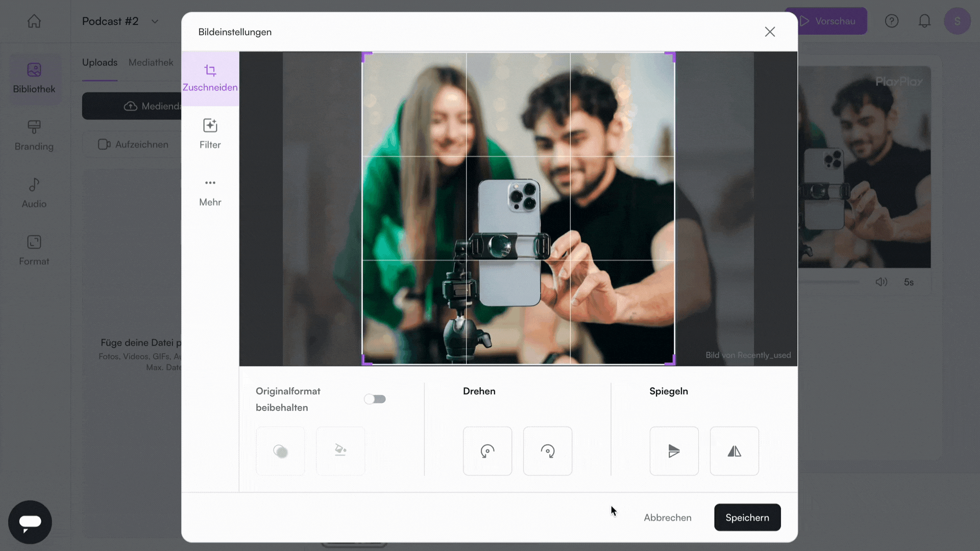Click the top-right crop corner handle
Screen dimensions: 980x551
(x=671, y=56)
